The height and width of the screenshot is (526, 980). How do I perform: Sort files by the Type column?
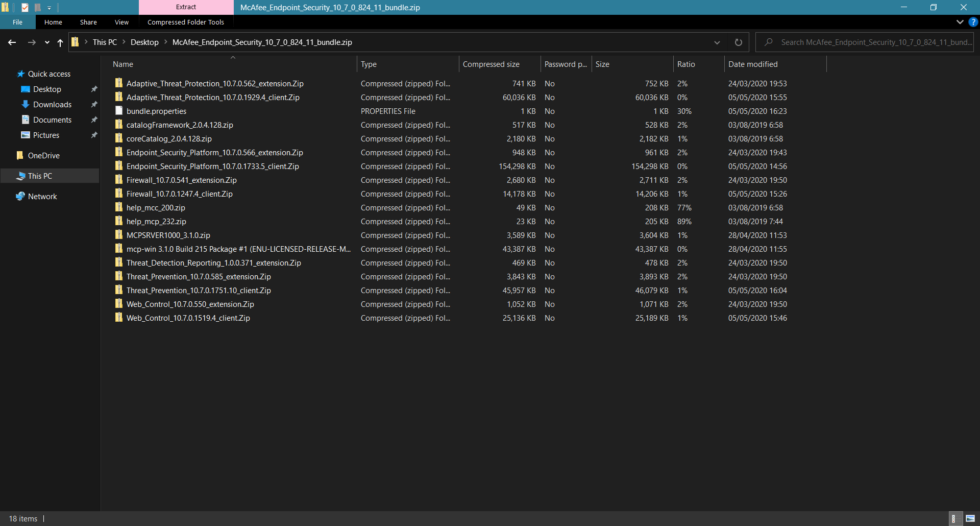pyautogui.click(x=408, y=64)
